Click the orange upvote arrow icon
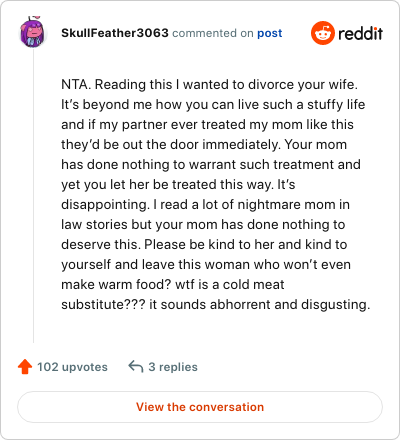 25,367
